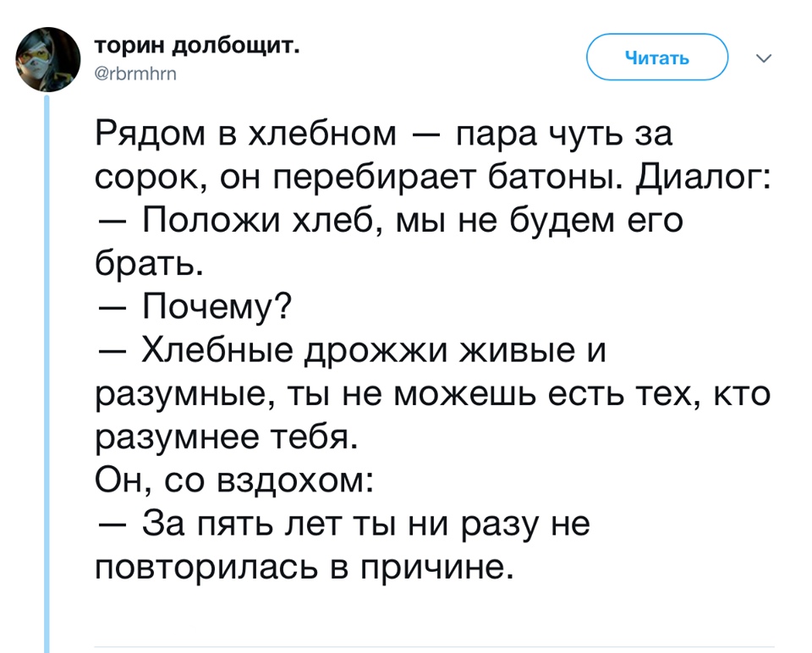The height and width of the screenshot is (653, 812).
Task: Click the line "Он, со вздохом:"
Action: coord(233,482)
